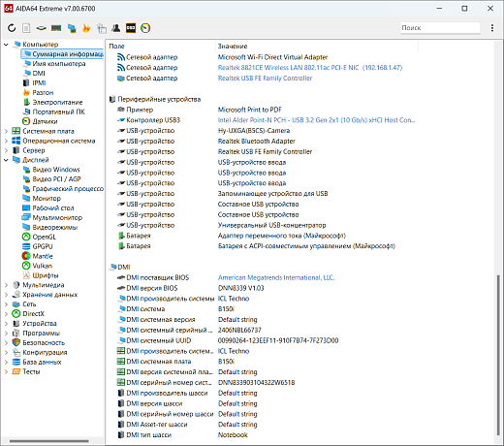Open American Megatrends International link
This screenshot has width=504, height=446.
[x=276, y=277]
